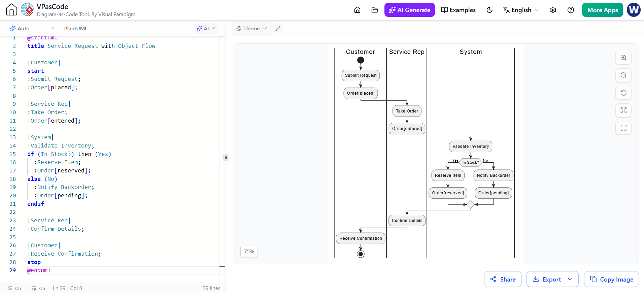Click the 29 lines status text
The image size is (644, 293).
[211, 288]
